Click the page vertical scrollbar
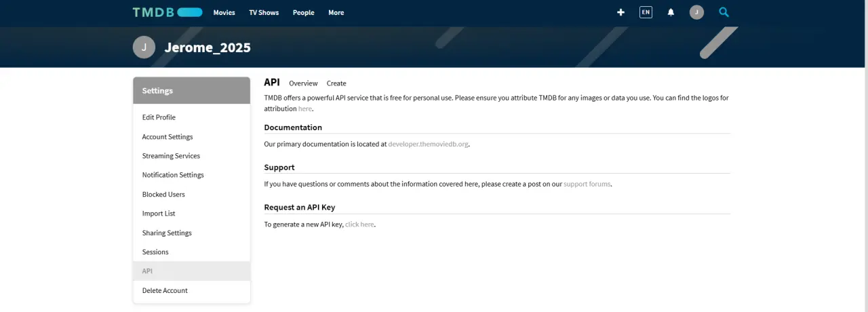This screenshot has width=868, height=312. [866, 156]
